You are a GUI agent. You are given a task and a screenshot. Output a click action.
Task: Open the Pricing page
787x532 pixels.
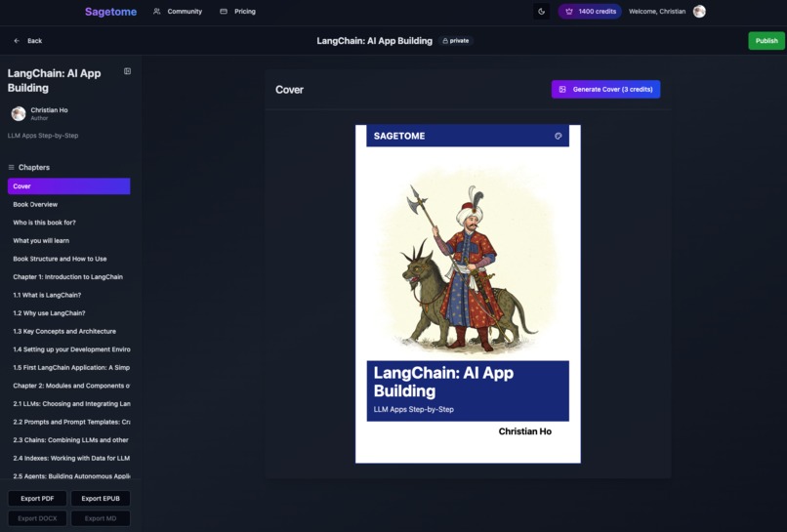pyautogui.click(x=238, y=12)
